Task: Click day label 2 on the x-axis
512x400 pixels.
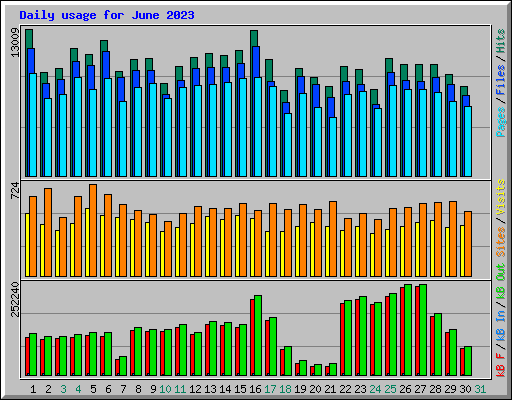Action: point(48,389)
